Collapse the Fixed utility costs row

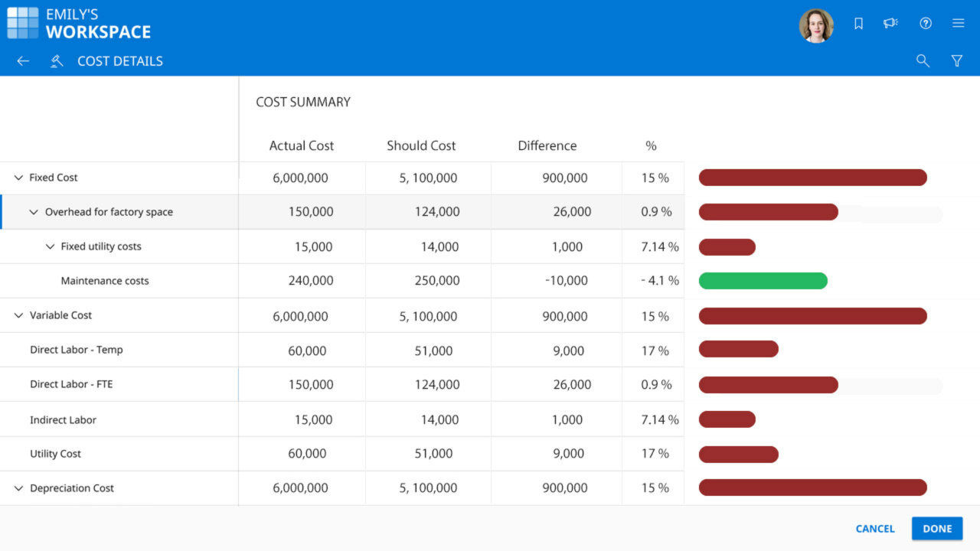[x=50, y=246]
